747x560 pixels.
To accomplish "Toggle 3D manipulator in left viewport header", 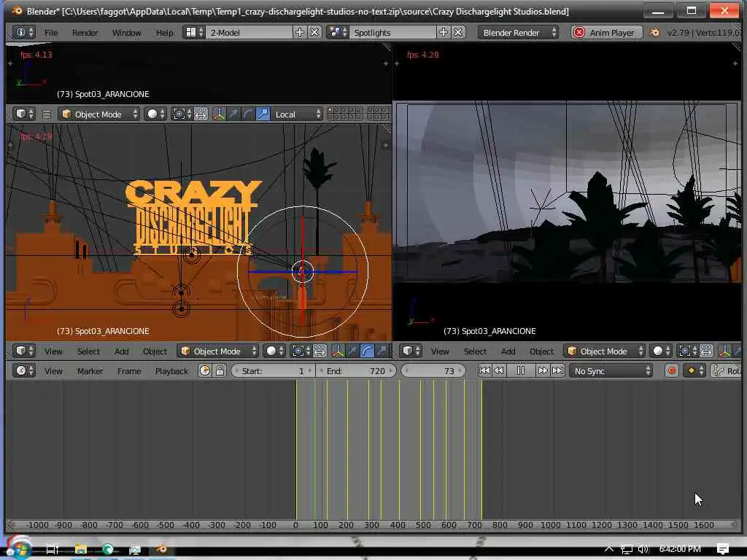I will (x=338, y=351).
